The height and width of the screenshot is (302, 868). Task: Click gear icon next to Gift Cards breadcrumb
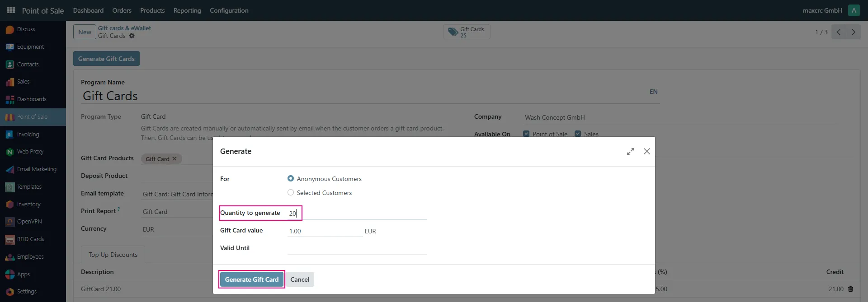pyautogui.click(x=132, y=36)
